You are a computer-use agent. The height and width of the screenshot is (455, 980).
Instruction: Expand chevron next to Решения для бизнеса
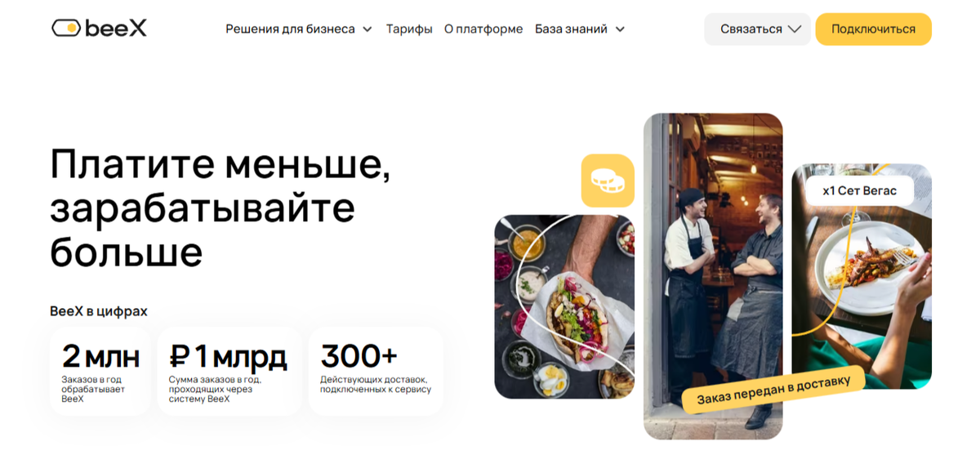(x=367, y=29)
